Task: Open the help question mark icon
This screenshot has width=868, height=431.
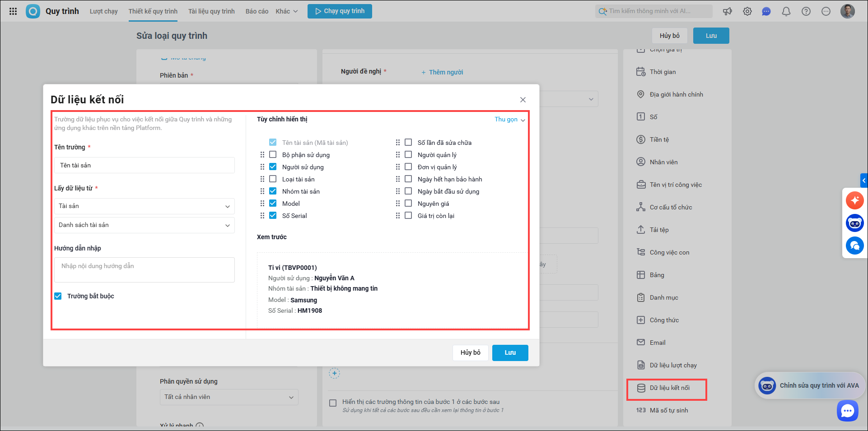Action: tap(806, 11)
